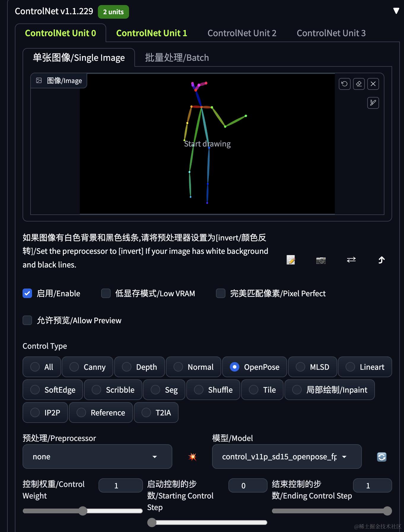Screen dimensions: 404x532
Task: Click the mirror swap arrows icon
Action: (x=351, y=260)
